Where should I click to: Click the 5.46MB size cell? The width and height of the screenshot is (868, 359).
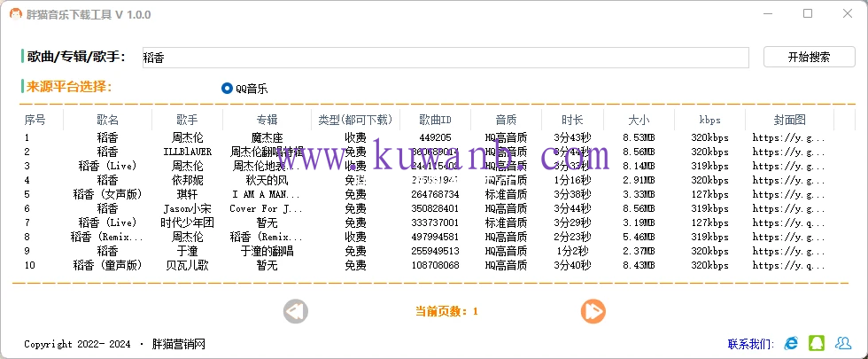pyautogui.click(x=639, y=238)
